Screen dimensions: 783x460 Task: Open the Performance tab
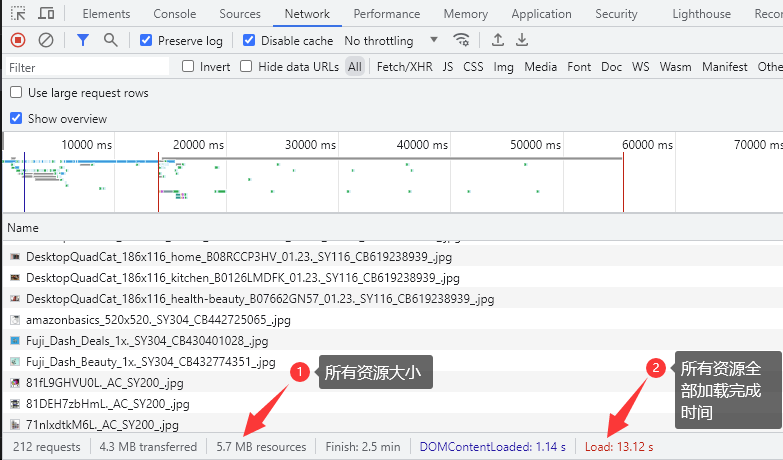(387, 14)
